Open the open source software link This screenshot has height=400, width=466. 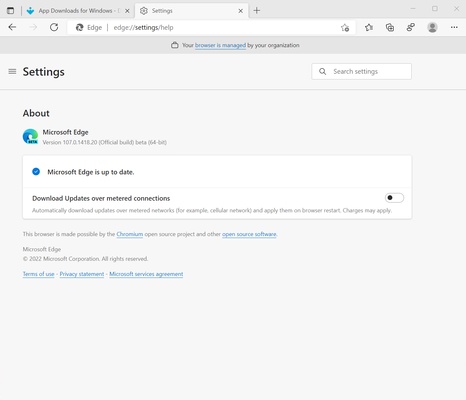pyautogui.click(x=249, y=234)
